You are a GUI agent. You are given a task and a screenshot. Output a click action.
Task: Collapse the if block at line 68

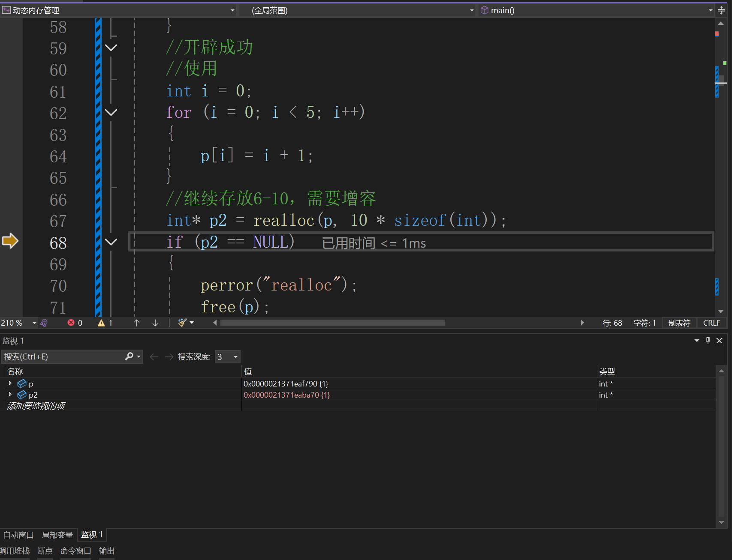(111, 242)
